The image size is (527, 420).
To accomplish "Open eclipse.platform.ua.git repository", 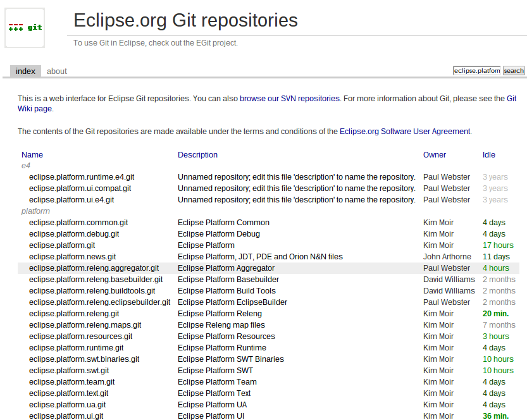I will click(x=68, y=405).
